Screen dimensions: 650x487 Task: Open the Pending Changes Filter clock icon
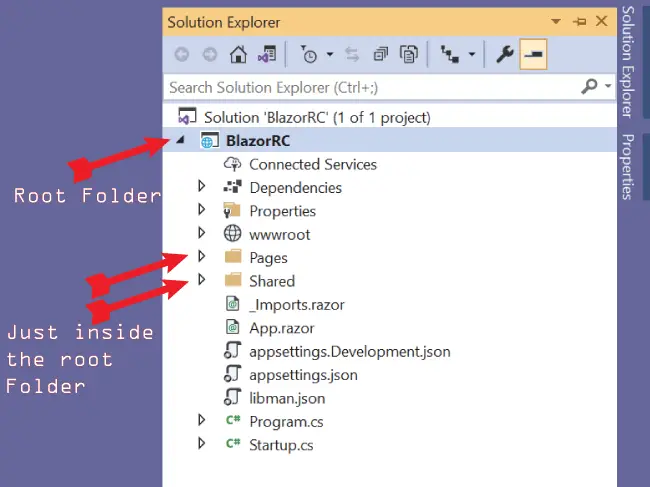pos(308,54)
